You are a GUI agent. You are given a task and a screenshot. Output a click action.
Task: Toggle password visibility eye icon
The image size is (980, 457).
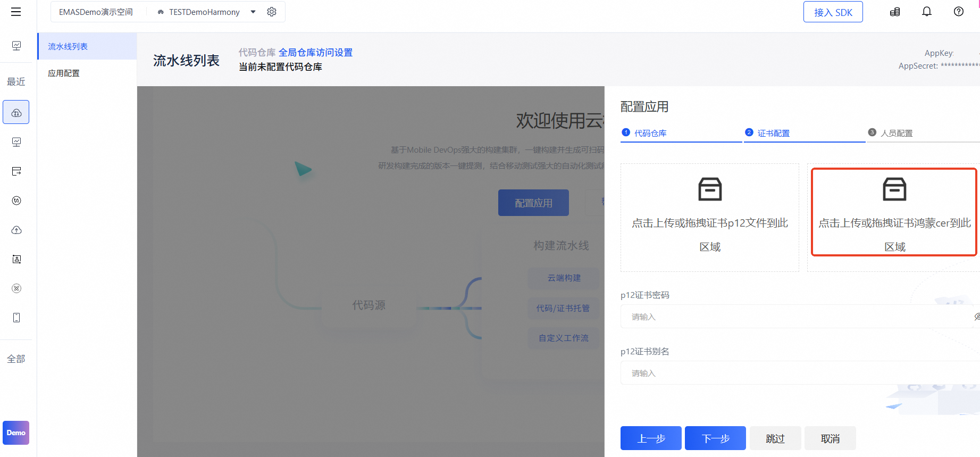coord(976,317)
